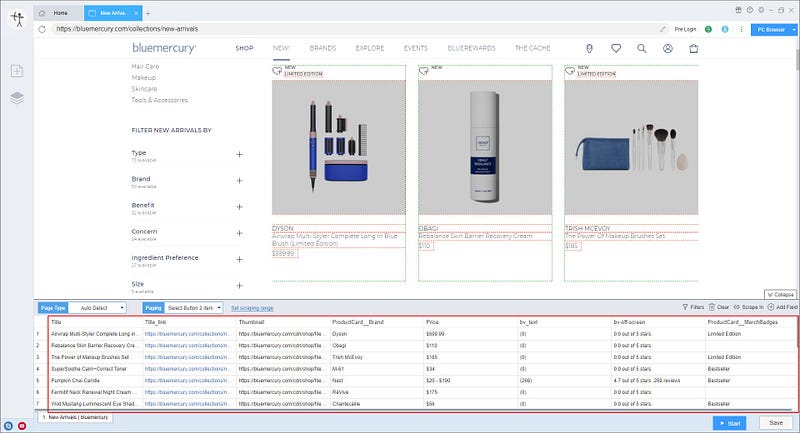This screenshot has width=800, height=433.
Task: Click the page reload icon beside the URL
Action: click(42, 29)
